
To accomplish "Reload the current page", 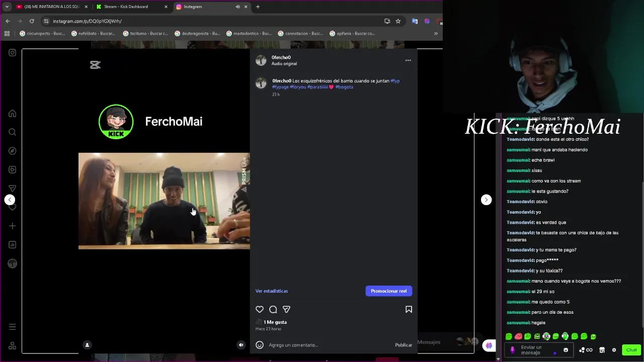I will click(32, 21).
